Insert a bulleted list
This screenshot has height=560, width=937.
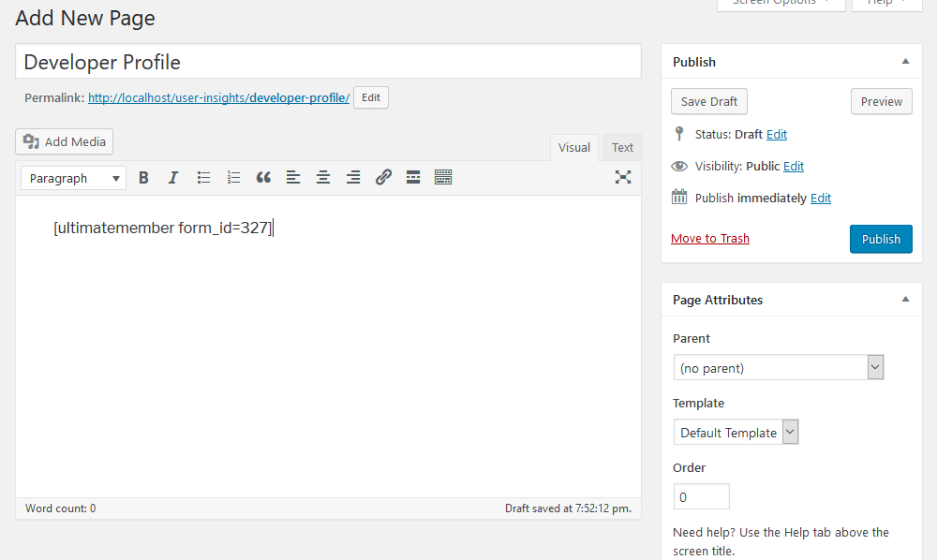point(203,177)
